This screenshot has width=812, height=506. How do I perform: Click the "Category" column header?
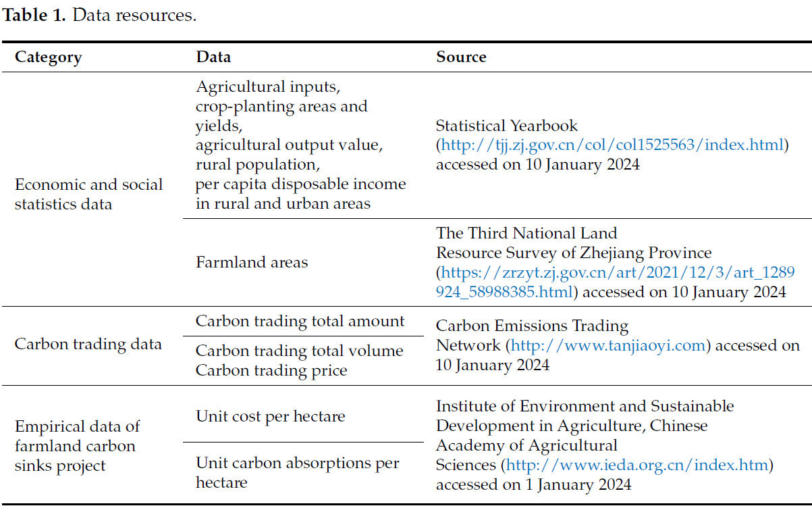[x=48, y=57]
